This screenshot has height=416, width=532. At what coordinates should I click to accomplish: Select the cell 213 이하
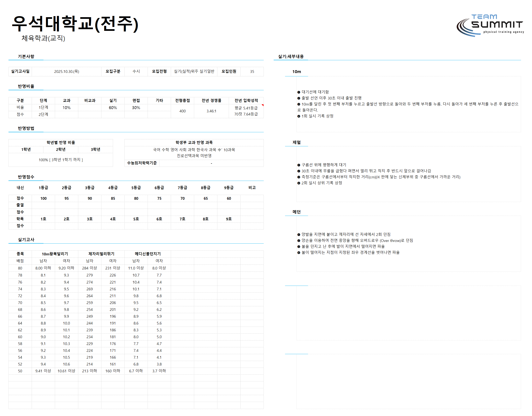click(90, 371)
